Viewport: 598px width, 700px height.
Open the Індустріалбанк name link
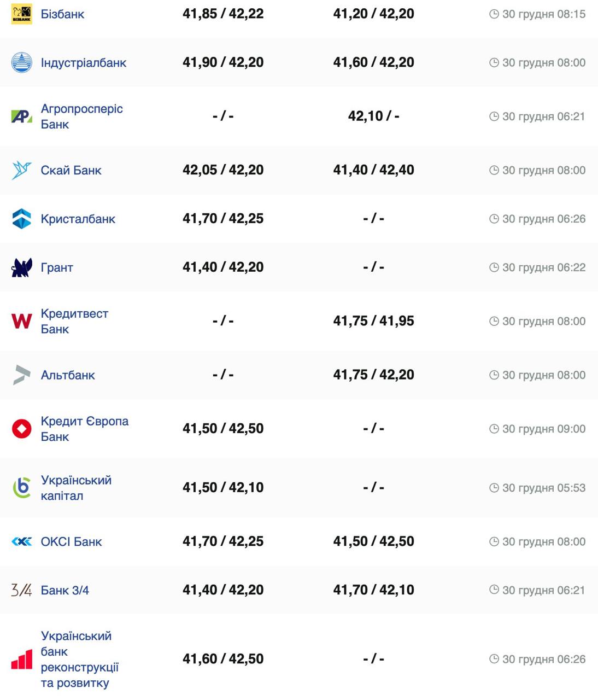point(83,63)
